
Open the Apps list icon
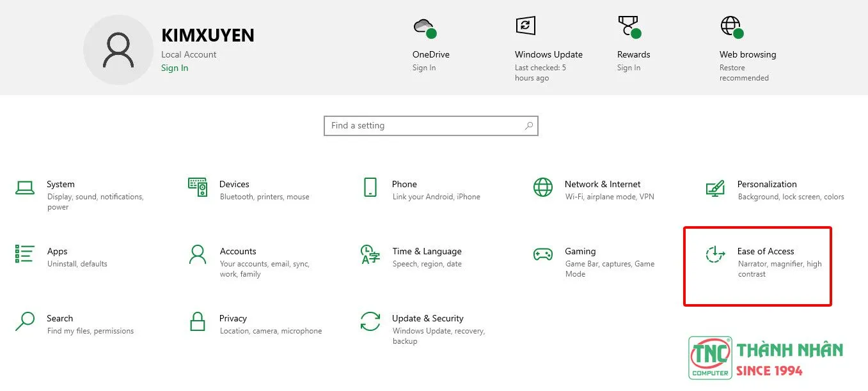tap(25, 254)
